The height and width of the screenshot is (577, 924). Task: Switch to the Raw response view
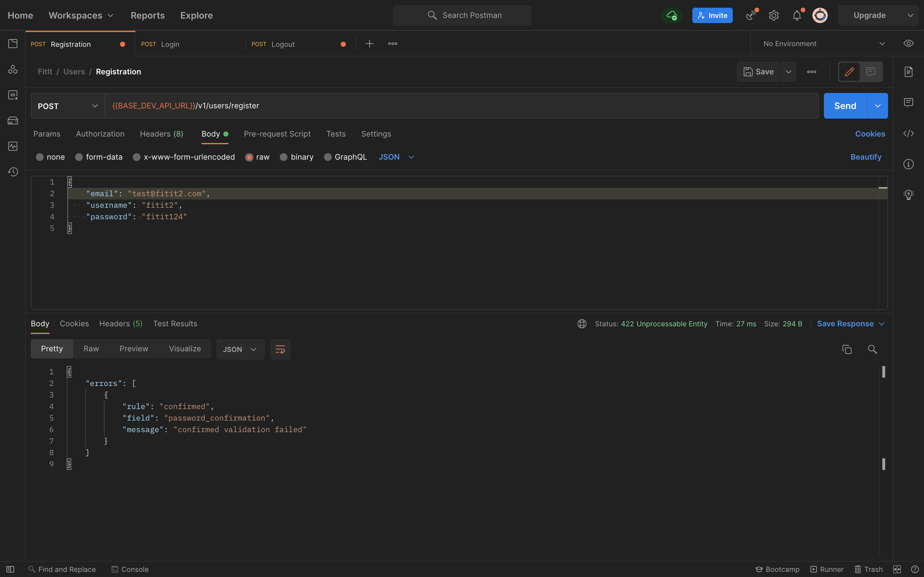[x=90, y=348]
